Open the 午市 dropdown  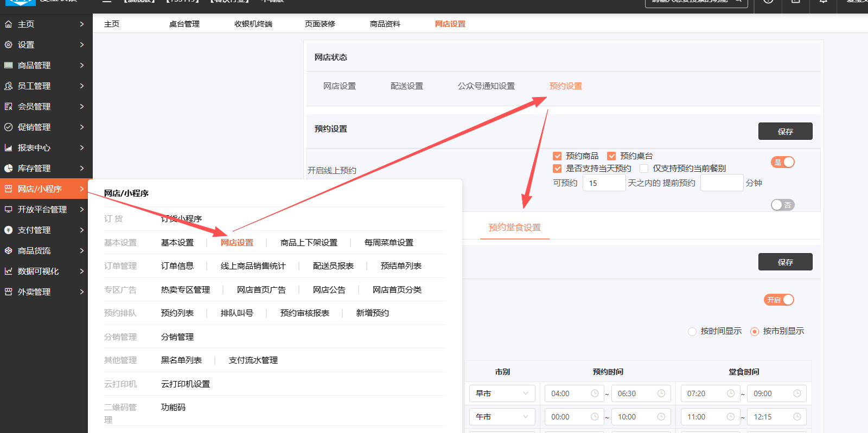click(x=502, y=417)
